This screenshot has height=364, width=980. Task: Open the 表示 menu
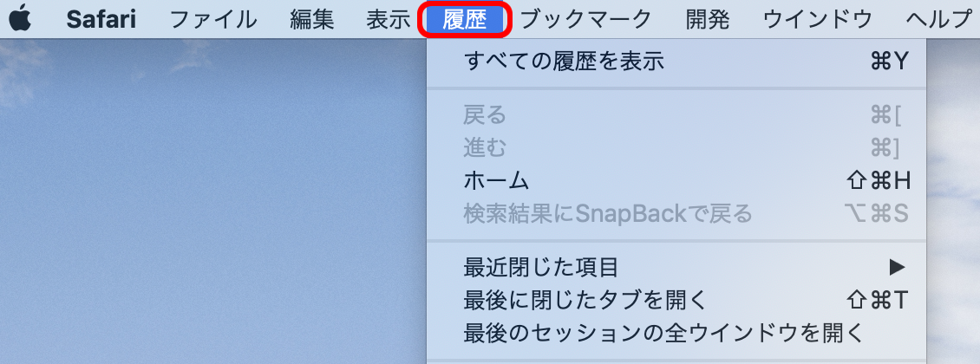point(388,19)
